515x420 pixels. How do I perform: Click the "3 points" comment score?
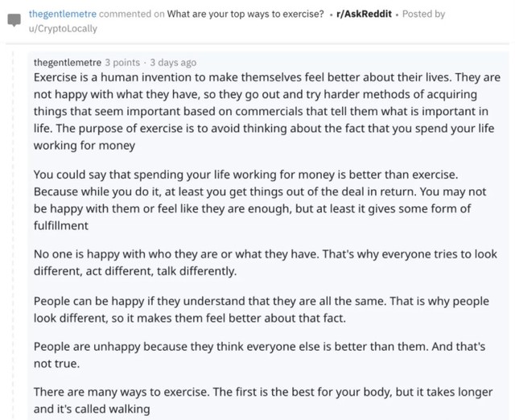122,63
